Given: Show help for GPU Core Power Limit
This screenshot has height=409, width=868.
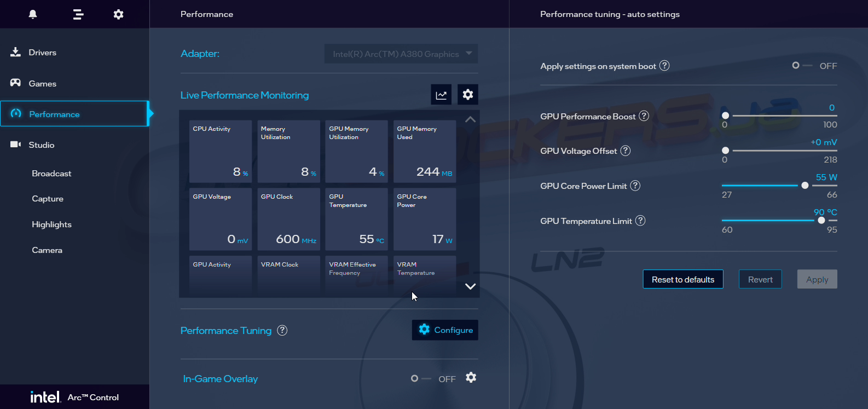Looking at the screenshot, I should [x=635, y=186].
